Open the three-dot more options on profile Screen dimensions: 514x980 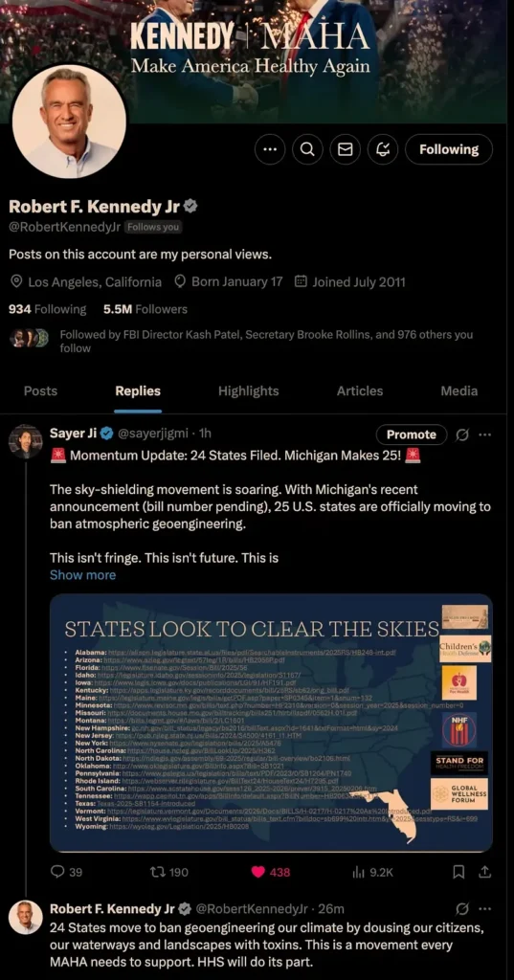270,149
